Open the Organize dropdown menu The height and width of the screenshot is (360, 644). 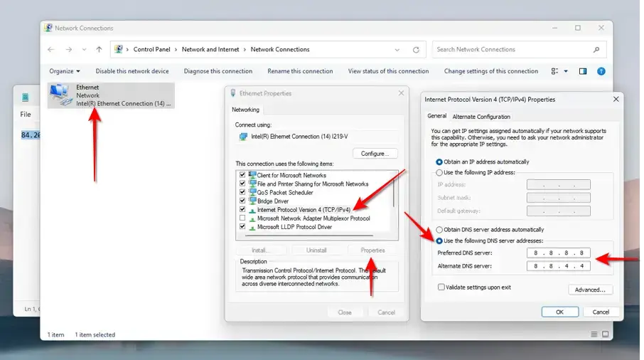click(x=65, y=71)
